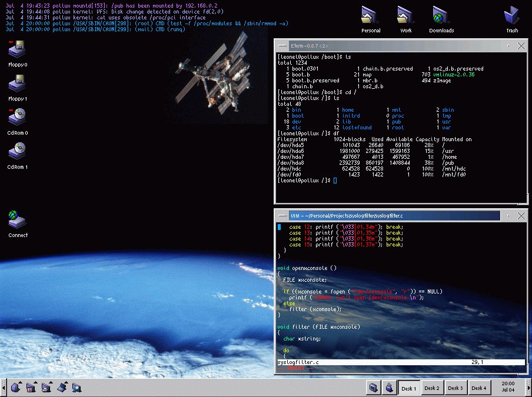Image resolution: width=532 pixels, height=397 pixels.
Task: Open the VIM window menu dash button
Action: pos(282,216)
